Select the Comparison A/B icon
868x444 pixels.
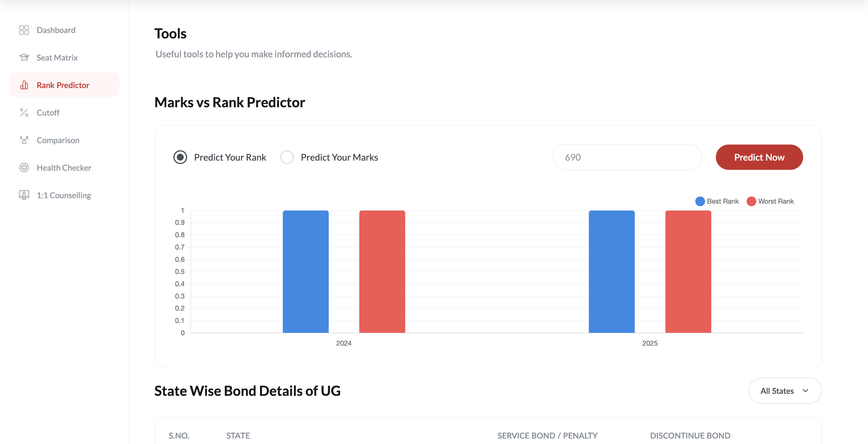pyautogui.click(x=24, y=140)
